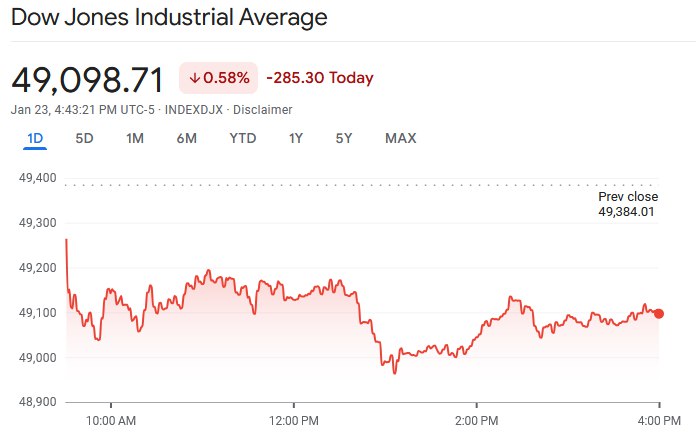This screenshot has width=696, height=438.
Task: Select the 1D time range tab
Action: click(35, 138)
